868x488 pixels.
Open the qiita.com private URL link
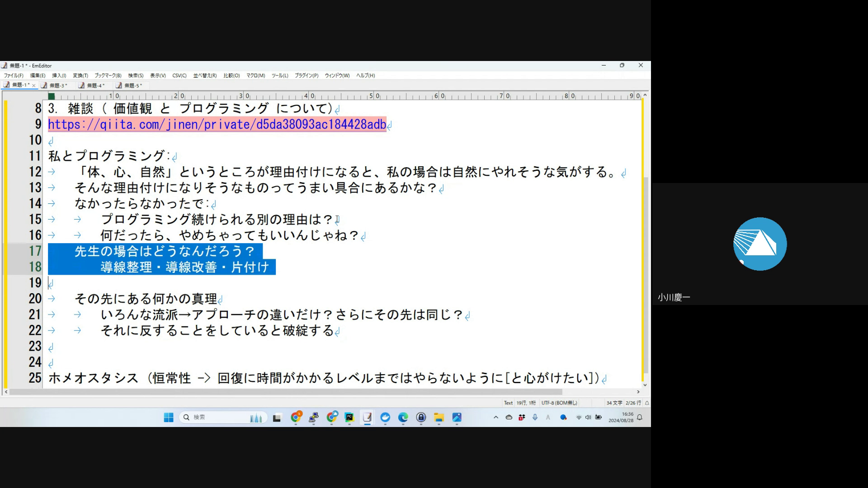click(x=217, y=125)
